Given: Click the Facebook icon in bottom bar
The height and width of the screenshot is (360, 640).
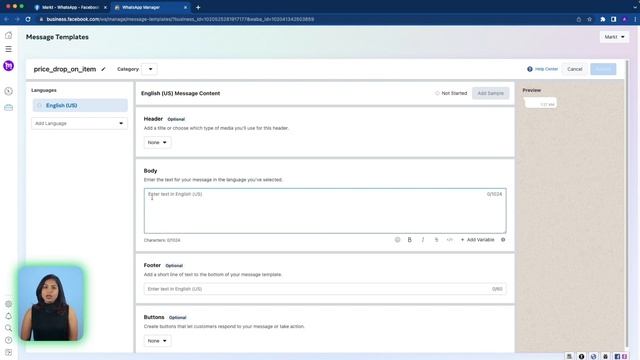Looking at the screenshot, I should click(617, 356).
